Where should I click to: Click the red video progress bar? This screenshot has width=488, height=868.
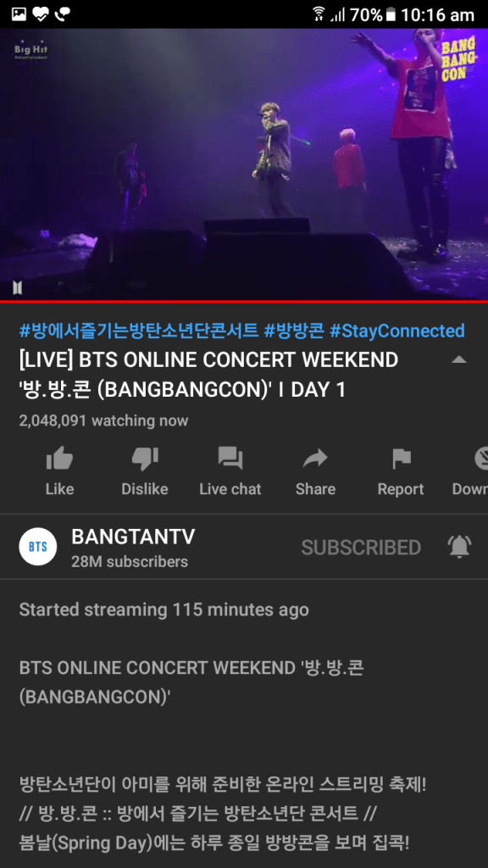pos(244,302)
